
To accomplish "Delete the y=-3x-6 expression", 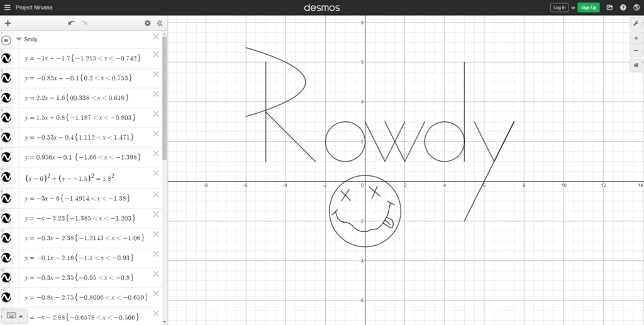I will [x=156, y=194].
